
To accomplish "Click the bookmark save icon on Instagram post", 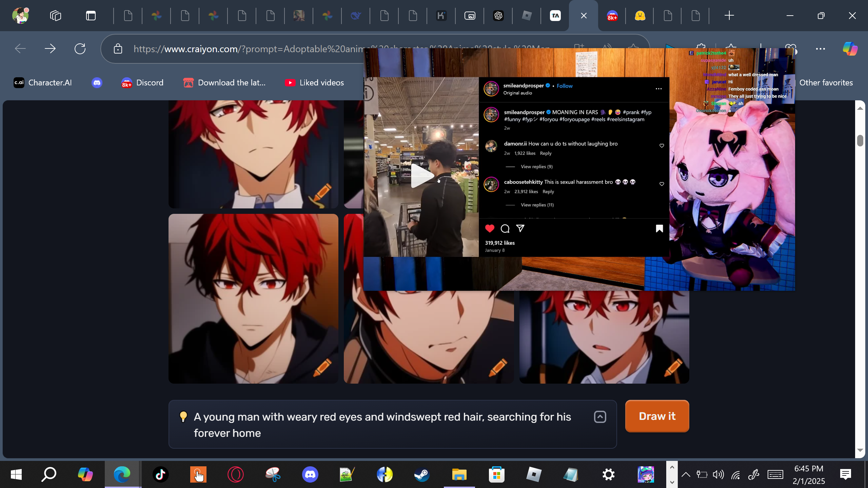I will tap(659, 229).
